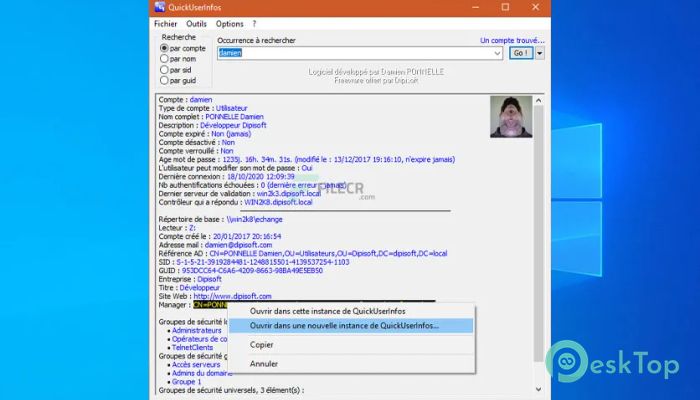The width and height of the screenshot is (700, 400).
Task: Click the Go ! button
Action: tap(521, 53)
